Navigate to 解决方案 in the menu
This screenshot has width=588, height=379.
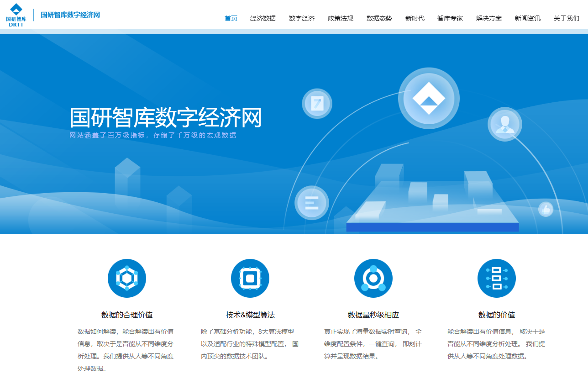click(489, 18)
